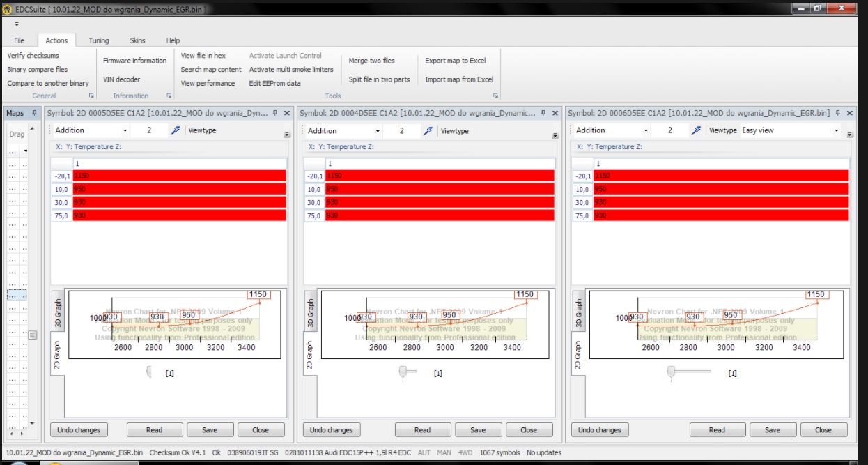The width and height of the screenshot is (868, 465).
Task: Open the Addition operation dropdown in the 0004D5EE panel
Action: pyautogui.click(x=378, y=130)
